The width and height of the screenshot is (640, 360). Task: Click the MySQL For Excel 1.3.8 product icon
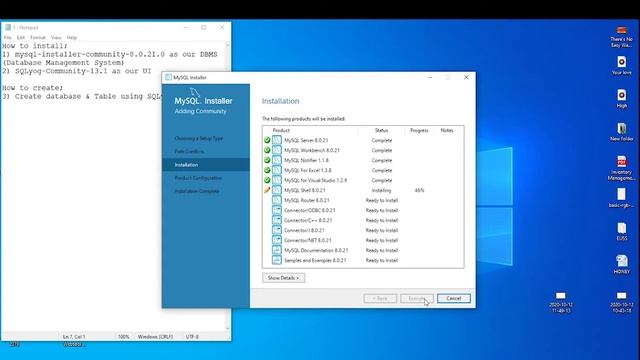[277, 170]
